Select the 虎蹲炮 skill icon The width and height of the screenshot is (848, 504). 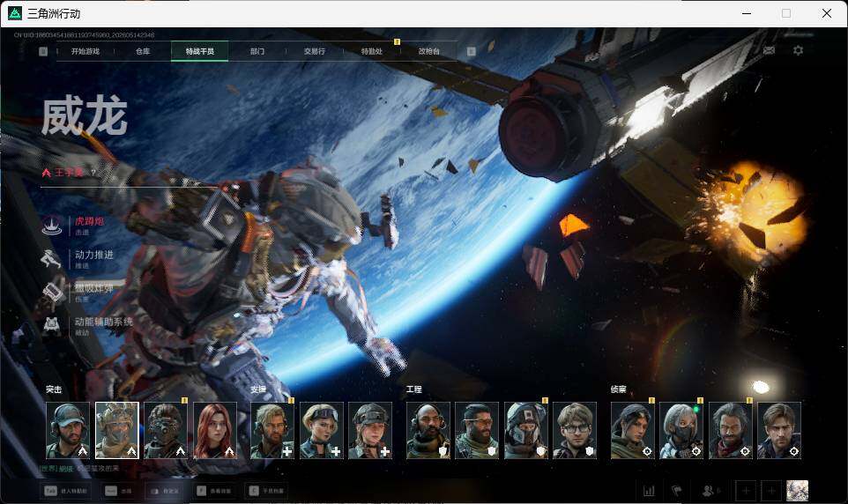tap(53, 225)
